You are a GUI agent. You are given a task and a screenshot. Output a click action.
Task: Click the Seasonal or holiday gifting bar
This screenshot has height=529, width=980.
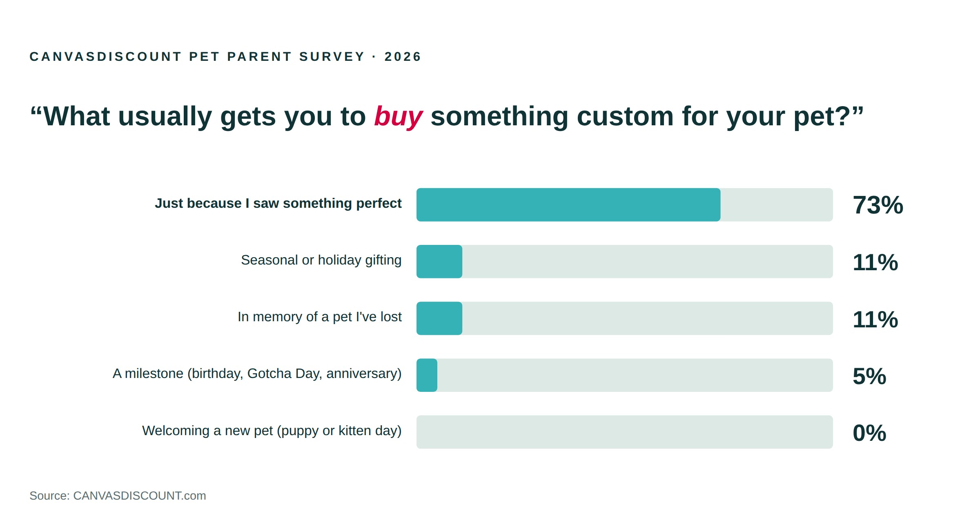[439, 262]
